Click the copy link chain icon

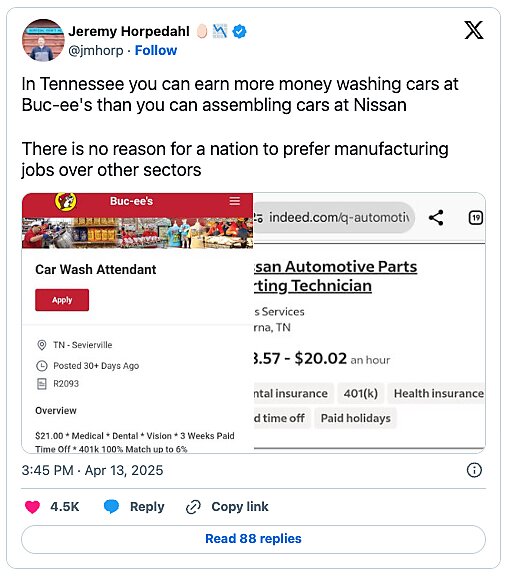pyautogui.click(x=193, y=507)
